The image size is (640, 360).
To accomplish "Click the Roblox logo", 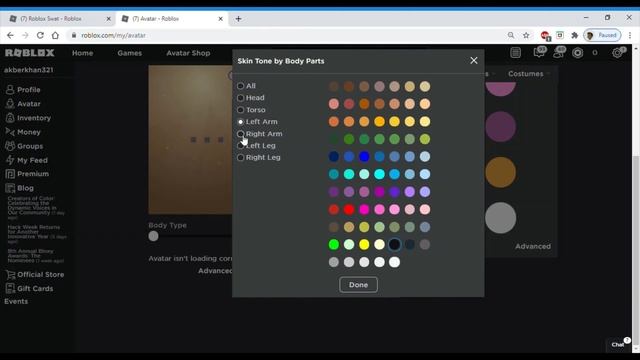I will pos(29,53).
